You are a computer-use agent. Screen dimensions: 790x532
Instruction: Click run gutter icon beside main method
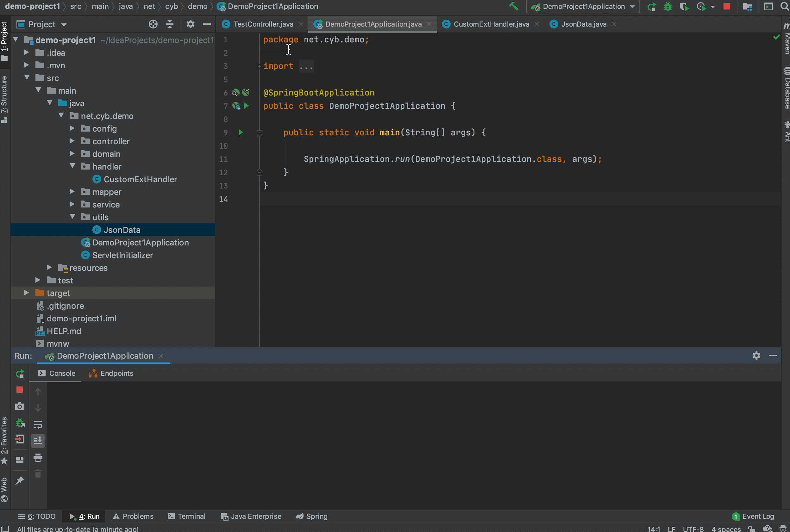(x=240, y=132)
